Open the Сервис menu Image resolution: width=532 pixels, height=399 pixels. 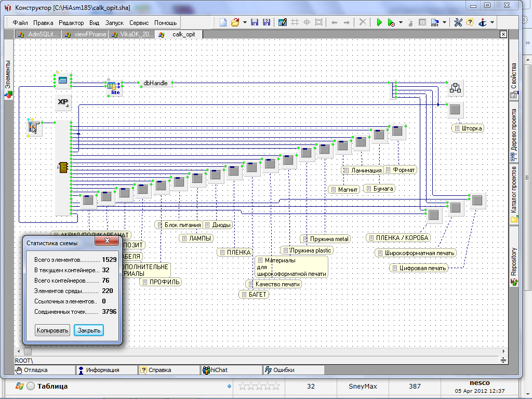click(139, 23)
